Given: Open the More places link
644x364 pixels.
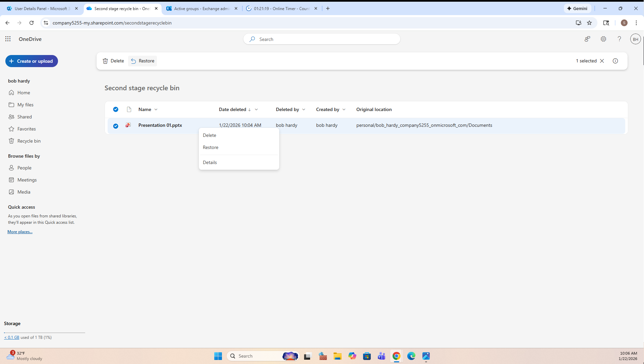Looking at the screenshot, I should (x=20, y=232).
